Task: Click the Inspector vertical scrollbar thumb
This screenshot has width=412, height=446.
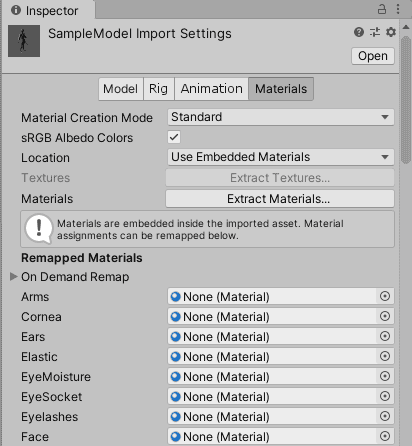Action: (x=406, y=100)
